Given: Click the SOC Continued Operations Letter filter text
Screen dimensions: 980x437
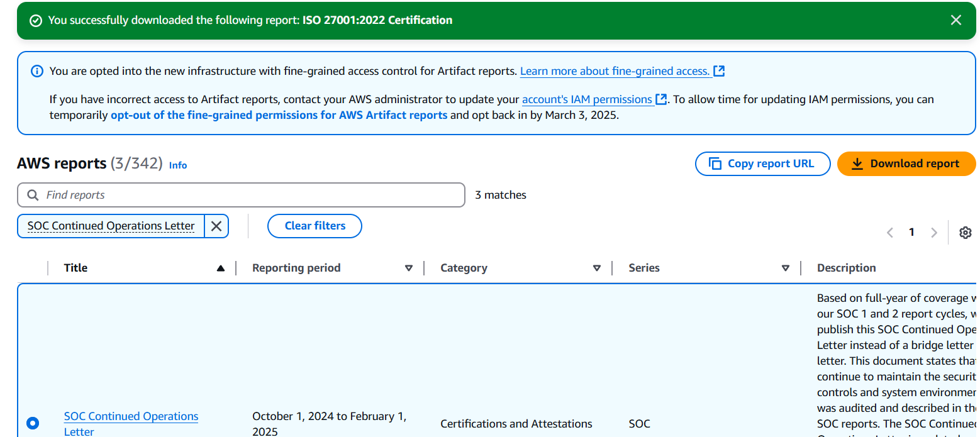Looking at the screenshot, I should coord(111,226).
